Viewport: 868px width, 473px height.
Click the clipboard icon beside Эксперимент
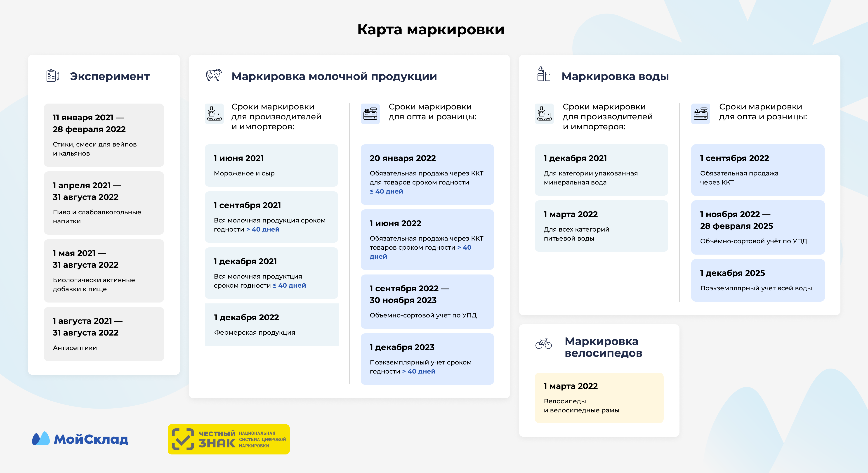(53, 76)
